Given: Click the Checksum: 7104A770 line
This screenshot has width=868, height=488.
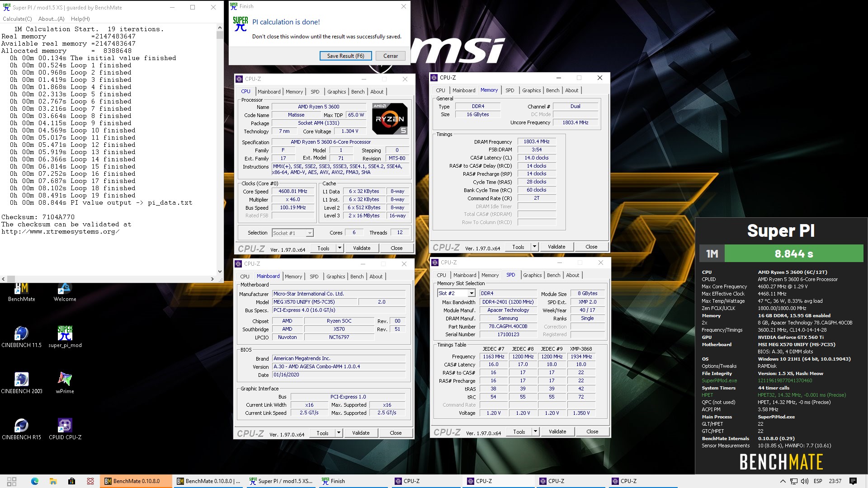Looking at the screenshot, I should [38, 217].
